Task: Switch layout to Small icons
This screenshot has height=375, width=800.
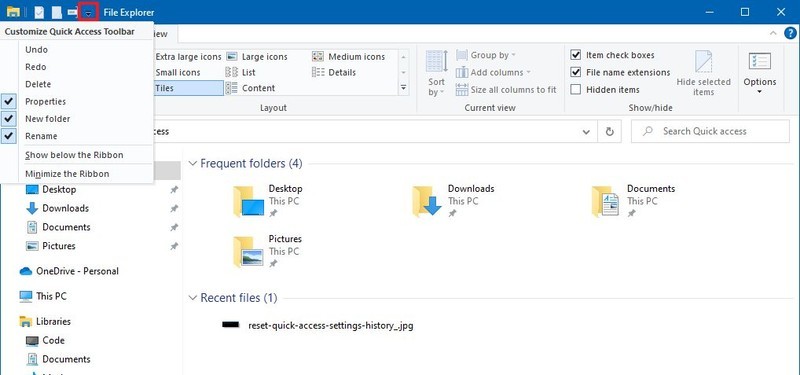Action: [x=178, y=72]
